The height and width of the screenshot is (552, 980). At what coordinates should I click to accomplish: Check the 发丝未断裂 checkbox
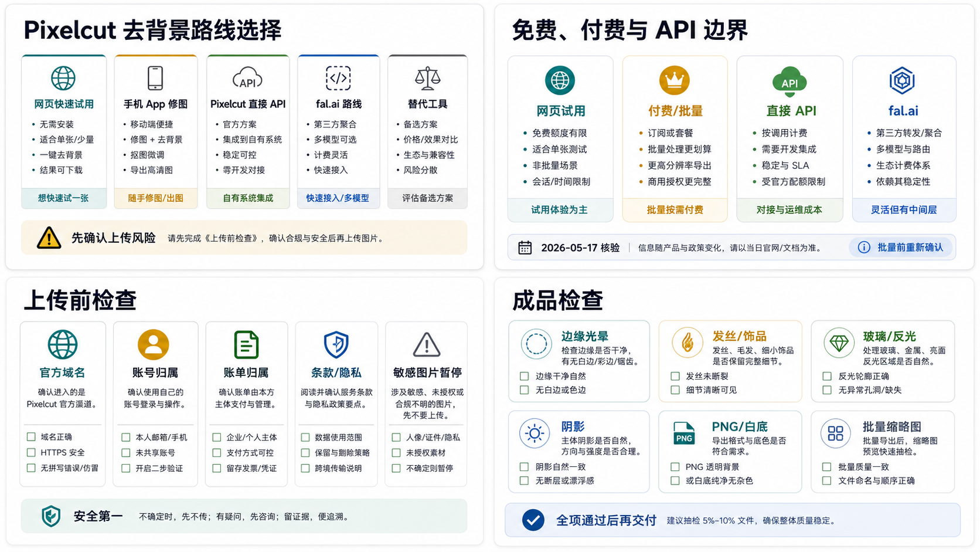point(675,376)
